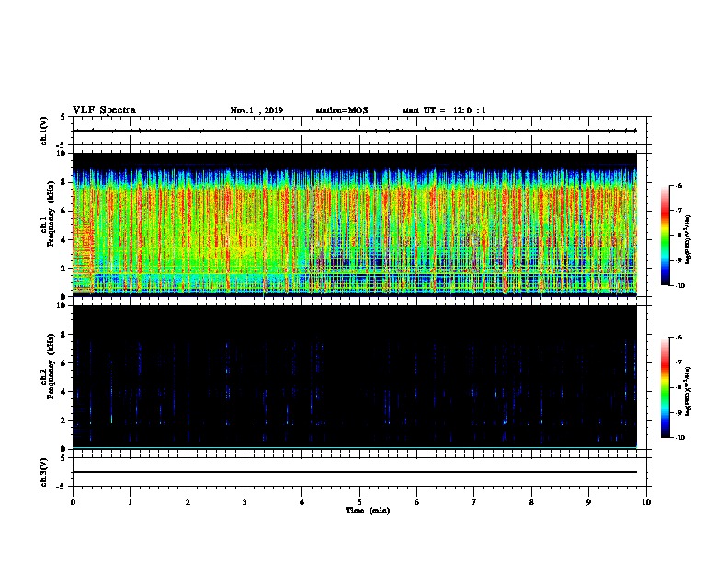Viewport: 728px width, 563px height.
Task: Select the "Nov.1 , 2019" date text
Action: click(x=256, y=110)
